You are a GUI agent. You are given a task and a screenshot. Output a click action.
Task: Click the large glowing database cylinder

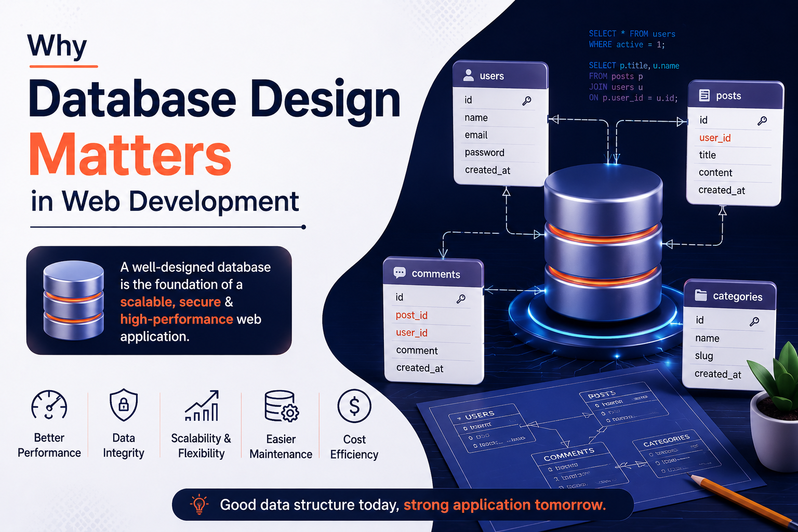(603, 242)
